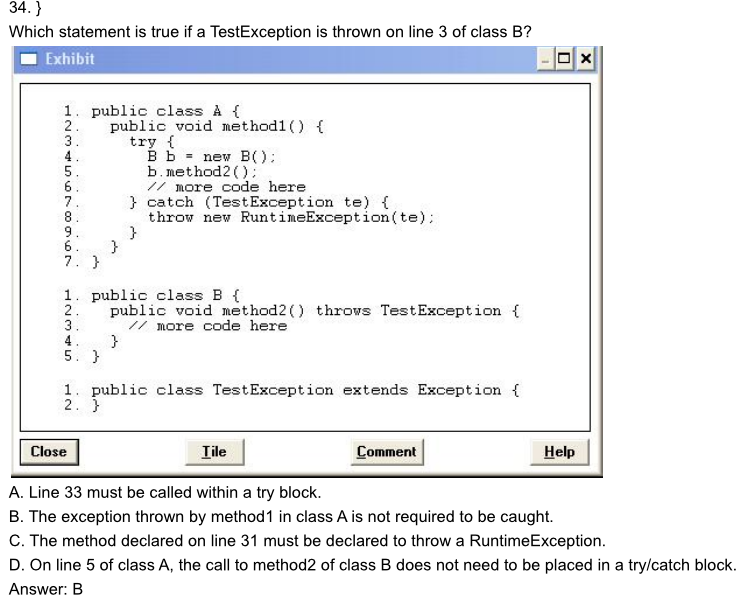This screenshot has width=745, height=601.
Task: Select answer option C about line 31
Action: (x=307, y=541)
